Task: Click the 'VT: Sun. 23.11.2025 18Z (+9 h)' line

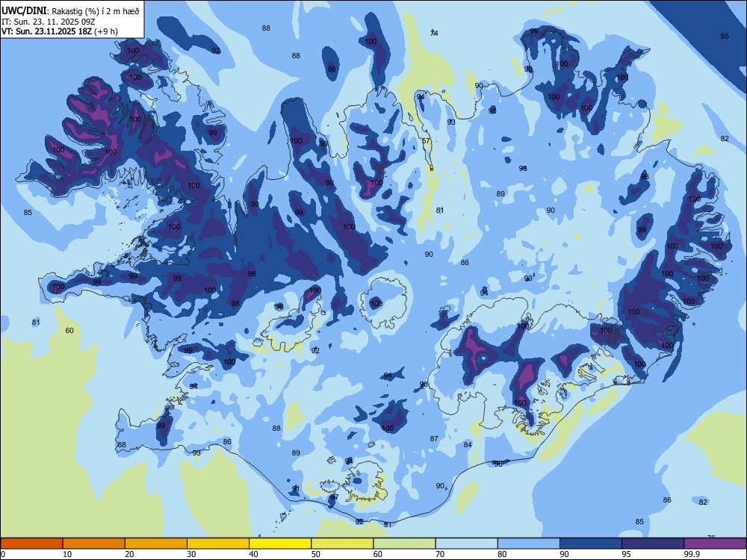Action: pos(60,31)
